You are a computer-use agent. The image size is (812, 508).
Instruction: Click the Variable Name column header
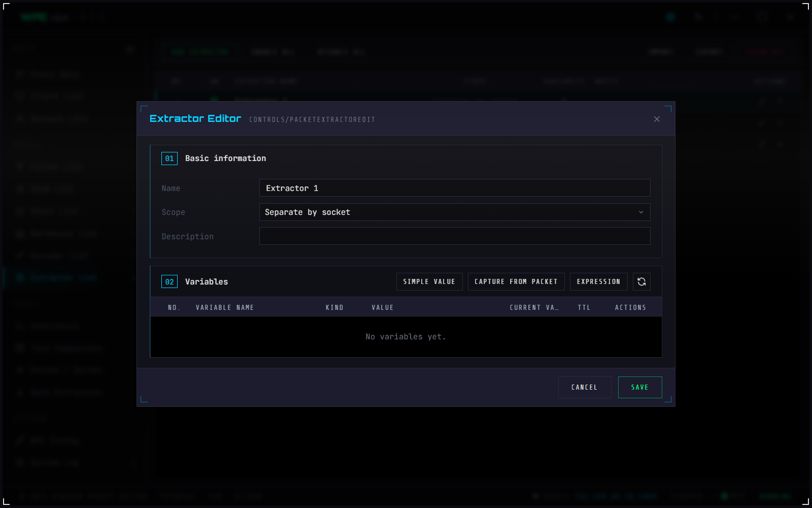[x=225, y=307]
